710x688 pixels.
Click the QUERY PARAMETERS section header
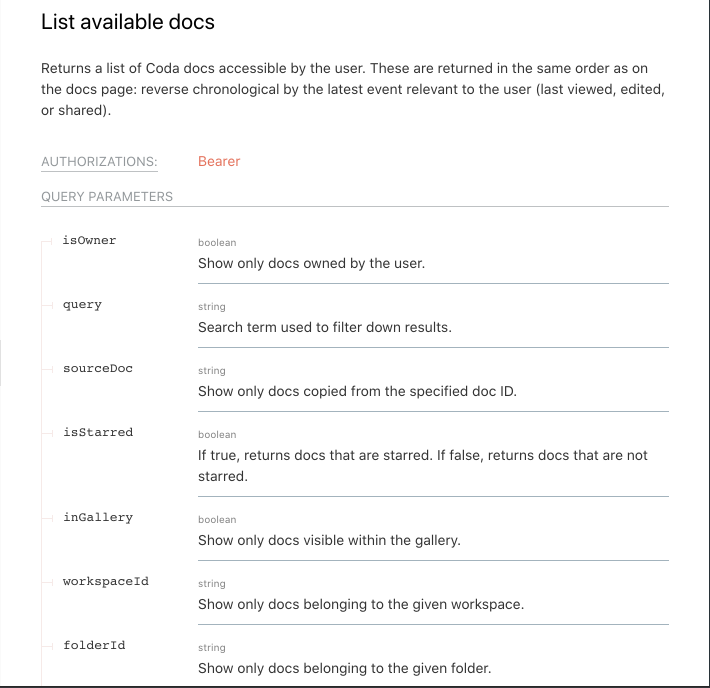point(107,197)
